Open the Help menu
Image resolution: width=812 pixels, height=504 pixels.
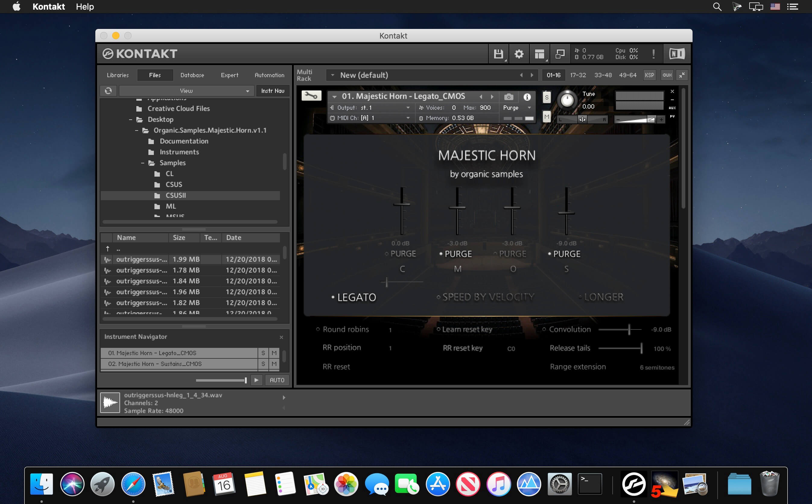pyautogui.click(x=85, y=7)
